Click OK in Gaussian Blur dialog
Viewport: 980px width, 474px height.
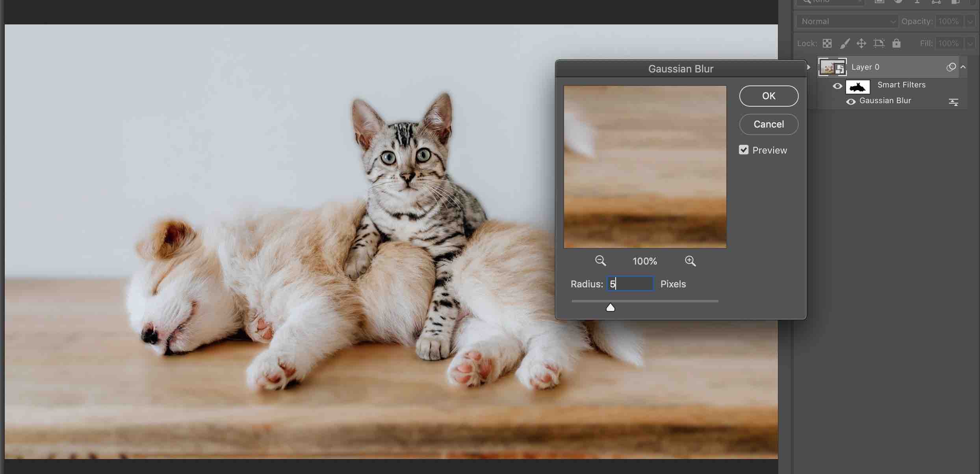point(768,96)
